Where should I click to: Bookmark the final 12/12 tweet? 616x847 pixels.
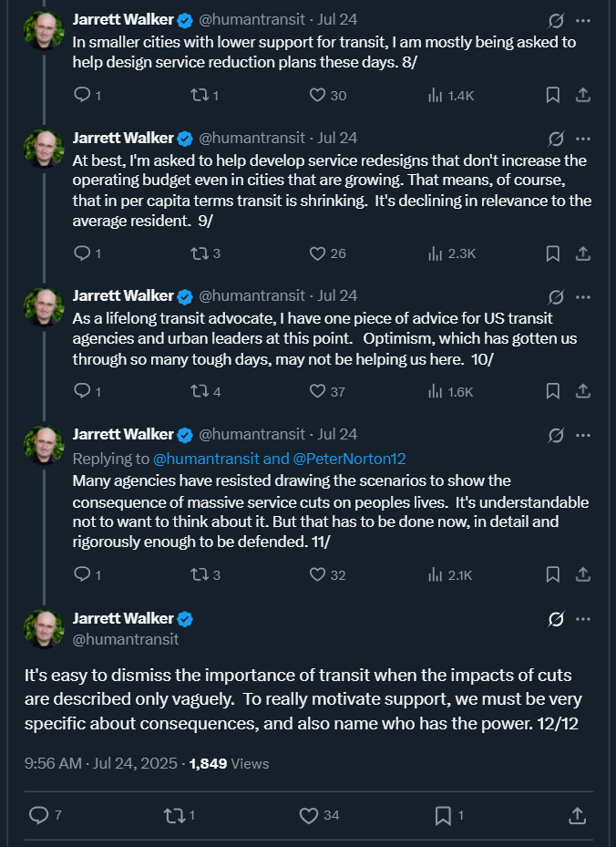[442, 814]
